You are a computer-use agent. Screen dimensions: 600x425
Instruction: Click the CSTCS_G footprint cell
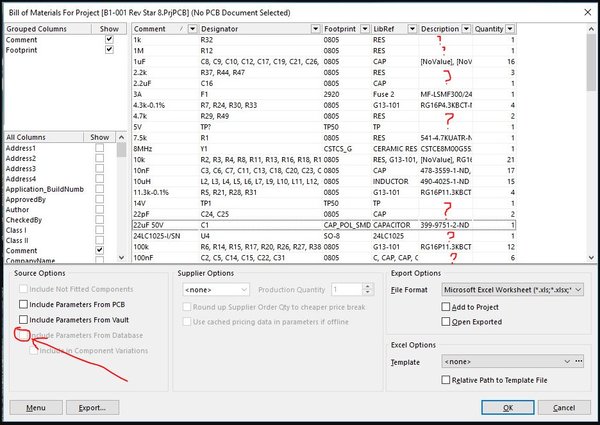click(x=347, y=148)
